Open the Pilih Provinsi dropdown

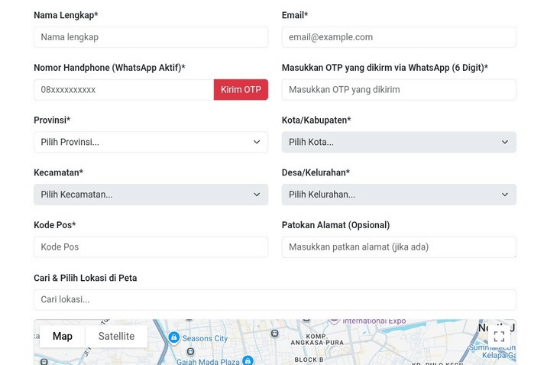pyautogui.click(x=151, y=142)
